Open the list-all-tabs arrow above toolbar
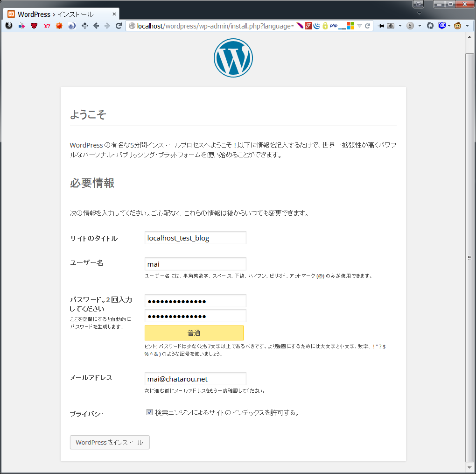Image resolution: width=476 pixels, height=474 pixels. (419, 13)
